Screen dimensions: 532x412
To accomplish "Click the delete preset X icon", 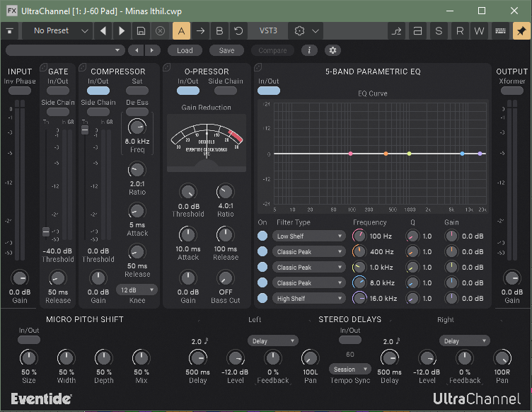I will 161,31.
